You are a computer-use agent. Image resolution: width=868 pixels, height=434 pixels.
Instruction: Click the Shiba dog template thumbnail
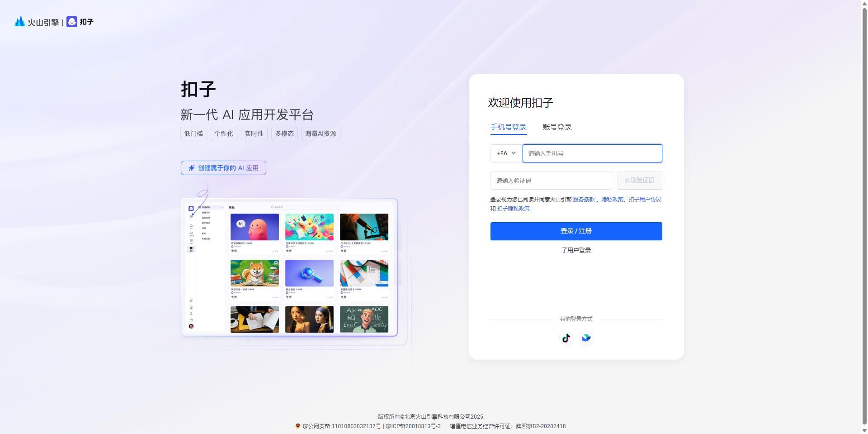[x=255, y=273]
